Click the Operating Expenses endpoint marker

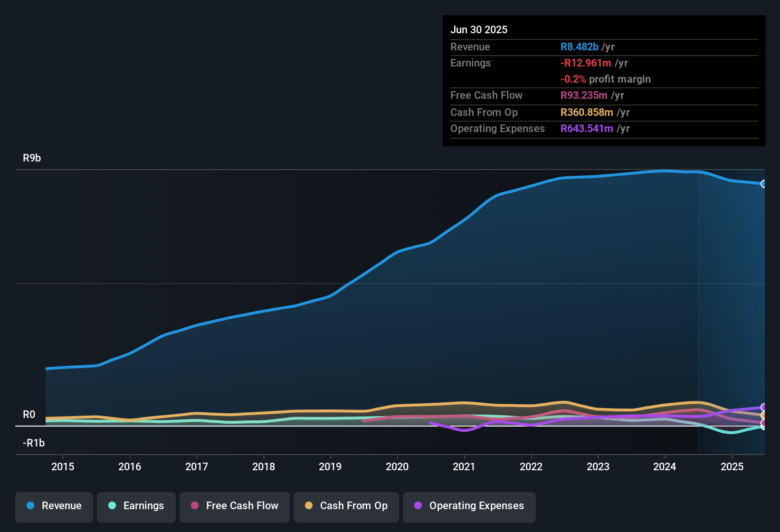point(764,408)
